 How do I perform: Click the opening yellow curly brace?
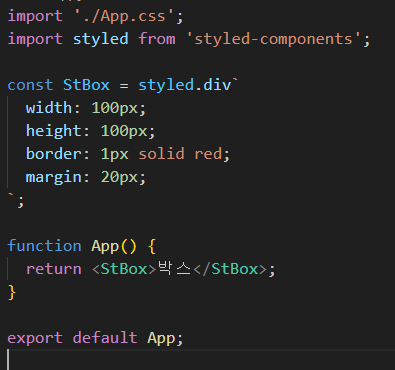(152, 246)
